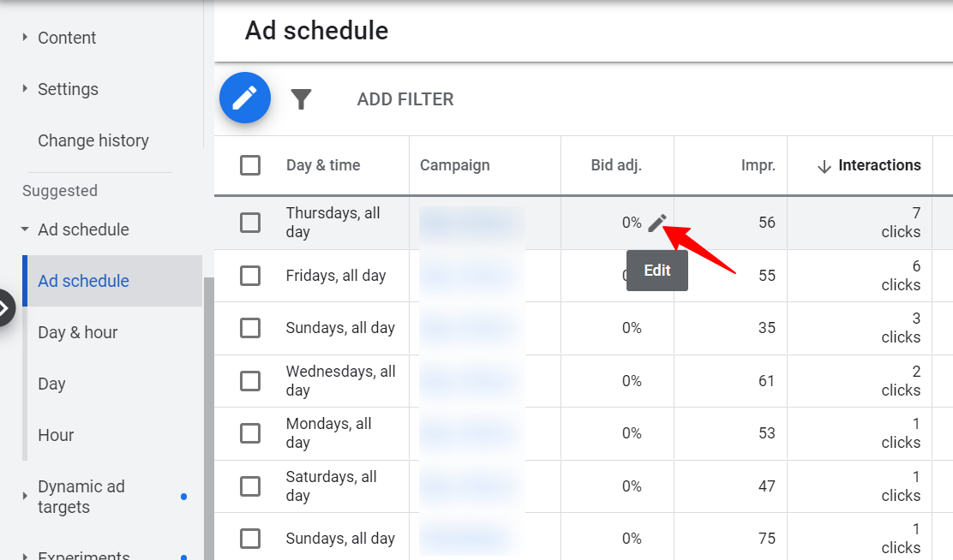Select all rows with the header checkbox
Image resolution: width=953 pixels, height=560 pixels.
(x=250, y=165)
